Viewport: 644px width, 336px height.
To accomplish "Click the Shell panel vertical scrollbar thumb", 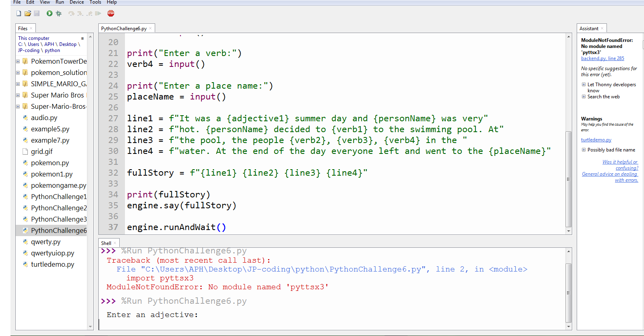I will tap(569, 293).
